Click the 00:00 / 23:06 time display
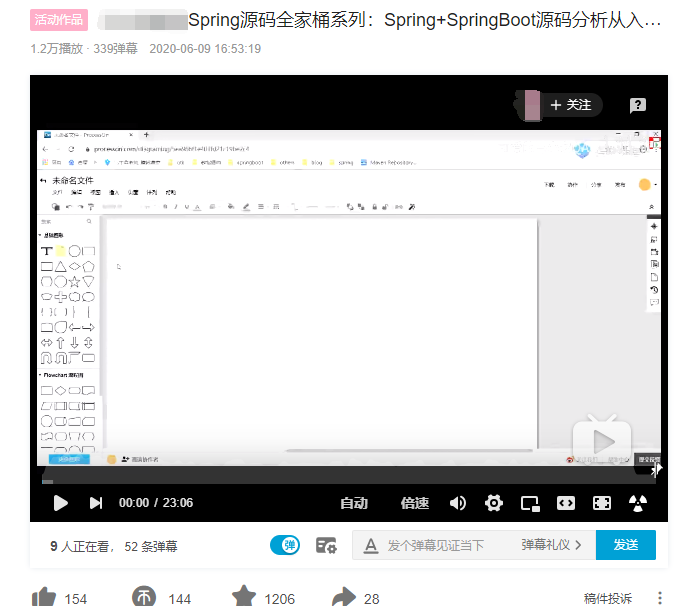The width and height of the screenshot is (674, 606). coord(156,503)
